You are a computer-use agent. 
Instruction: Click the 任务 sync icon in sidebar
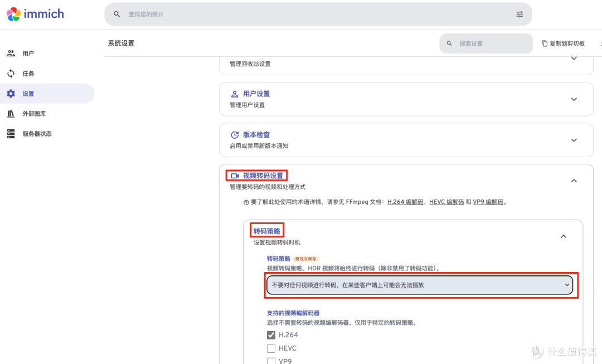11,74
